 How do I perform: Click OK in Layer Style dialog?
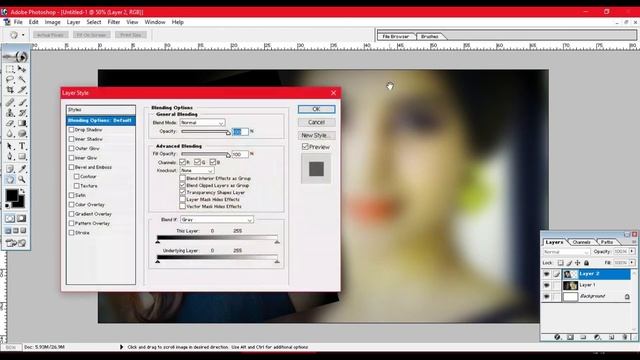(316, 109)
